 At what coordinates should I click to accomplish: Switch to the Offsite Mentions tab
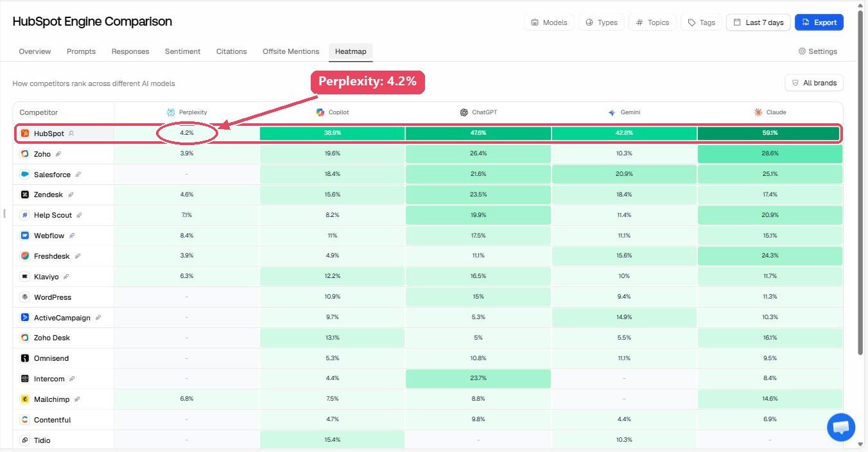[291, 51]
